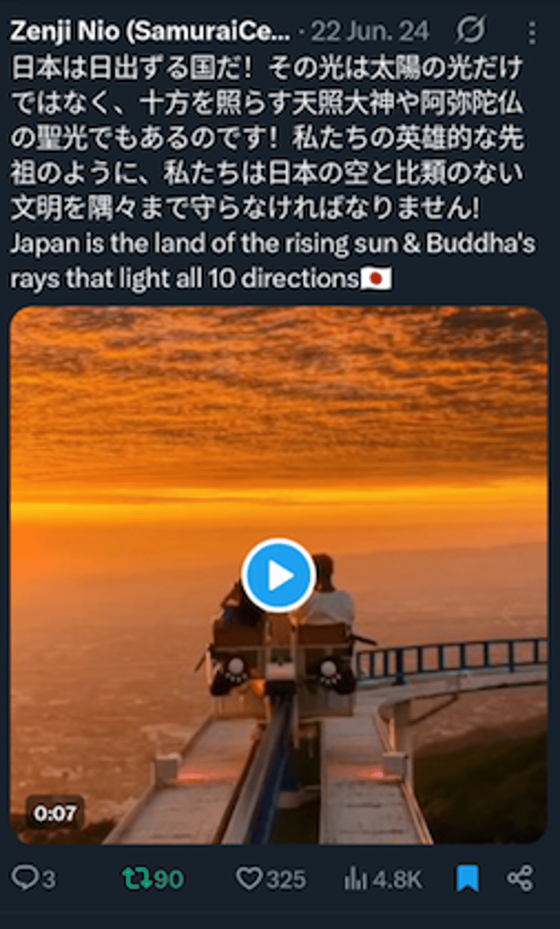Click the reply speech bubble icon

tap(24, 879)
